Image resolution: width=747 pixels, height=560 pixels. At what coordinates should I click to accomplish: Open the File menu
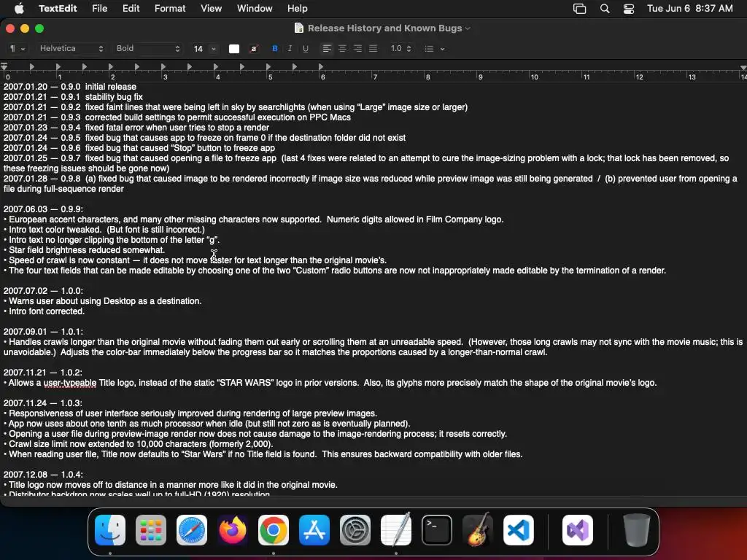click(x=99, y=8)
